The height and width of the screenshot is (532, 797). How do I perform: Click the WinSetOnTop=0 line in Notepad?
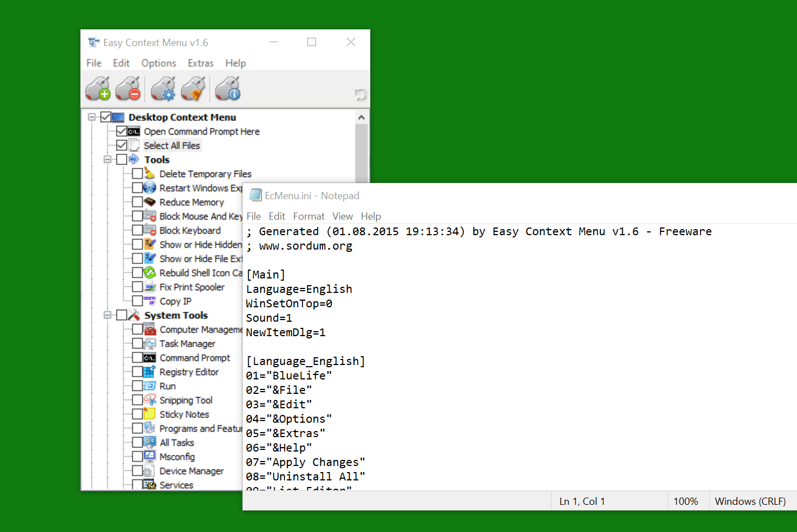pyautogui.click(x=289, y=303)
